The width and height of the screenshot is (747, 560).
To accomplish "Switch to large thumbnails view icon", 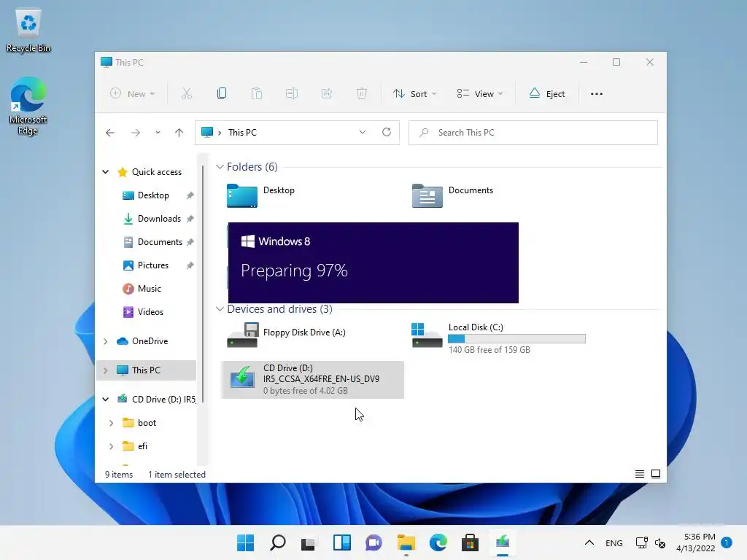I will (x=656, y=474).
